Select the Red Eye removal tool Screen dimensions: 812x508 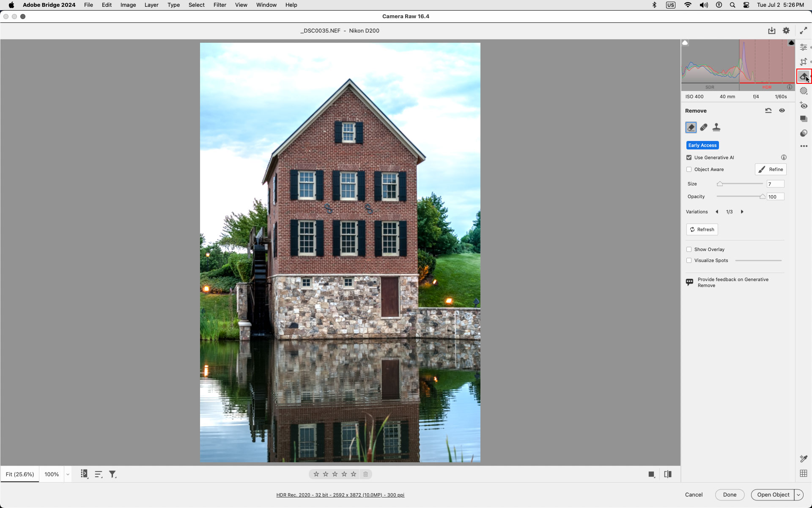click(x=804, y=105)
